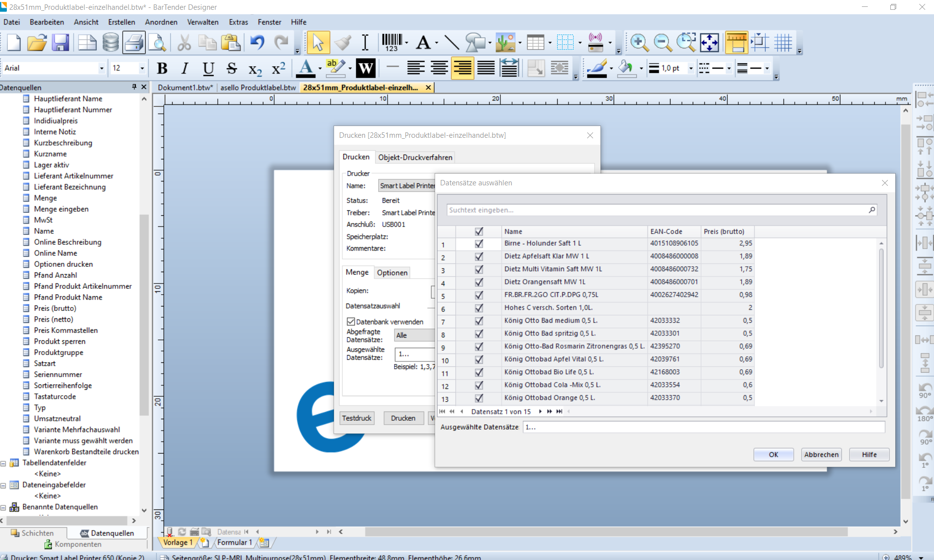Open the font size 12 dropdown
Screen dimensions: 934x560
[142, 69]
